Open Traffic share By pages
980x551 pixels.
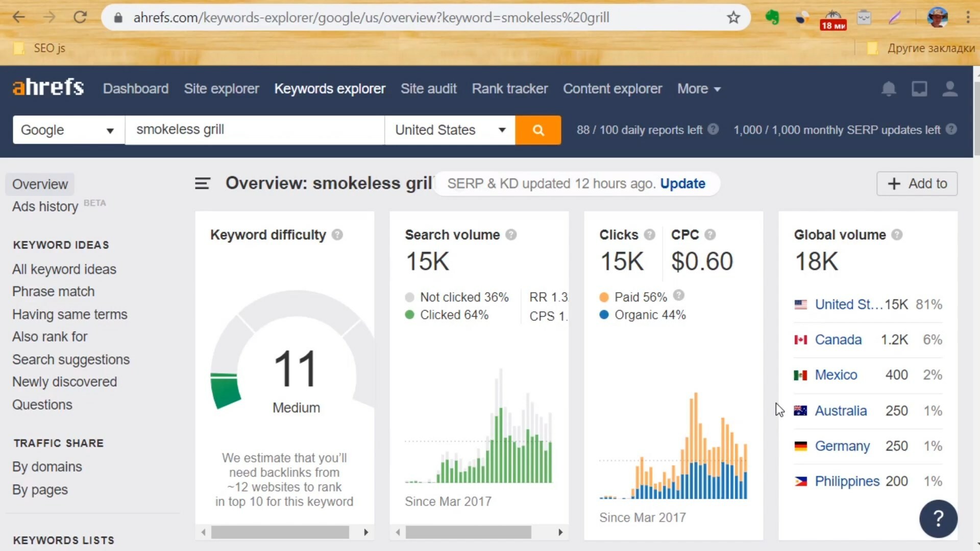pyautogui.click(x=40, y=490)
